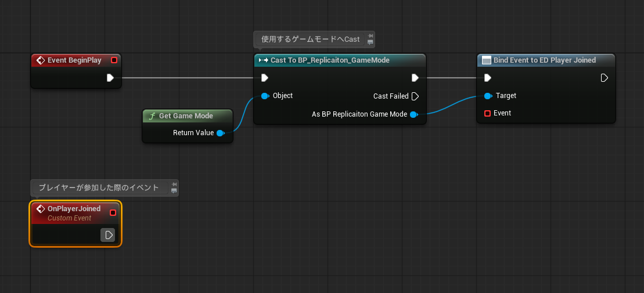Click the Bind Event node execution input pin
The width and height of the screenshot is (644, 293).
pos(488,78)
